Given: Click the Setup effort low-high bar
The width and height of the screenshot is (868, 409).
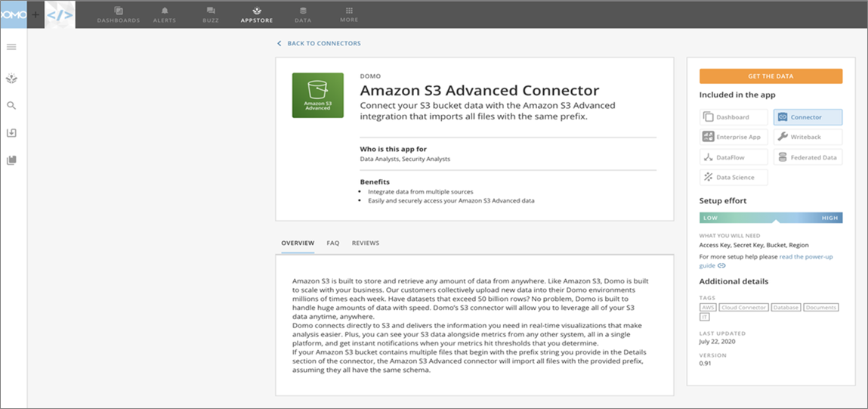Looking at the screenshot, I should click(x=771, y=218).
